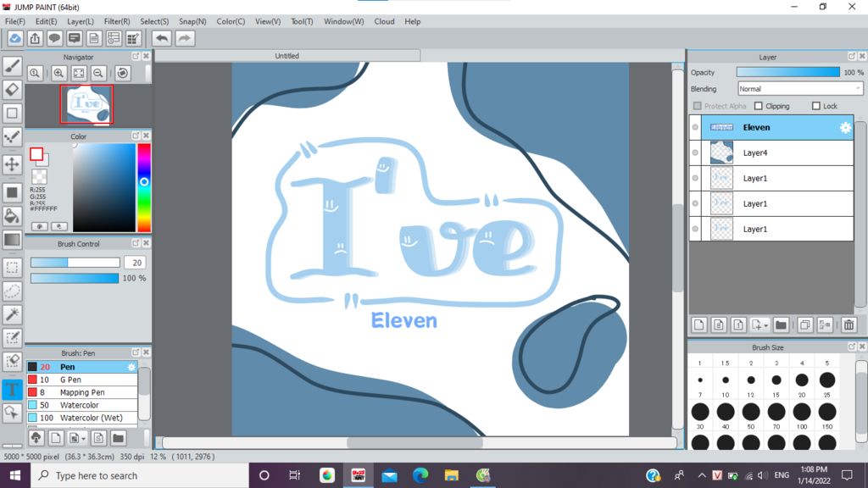868x488 pixels.
Task: Open File Explorer from taskbar
Action: click(452, 475)
